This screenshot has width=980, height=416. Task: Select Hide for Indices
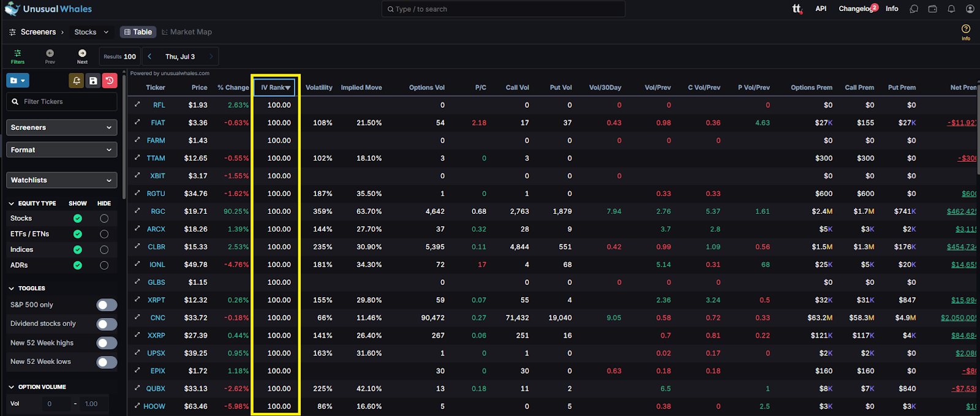tap(104, 249)
